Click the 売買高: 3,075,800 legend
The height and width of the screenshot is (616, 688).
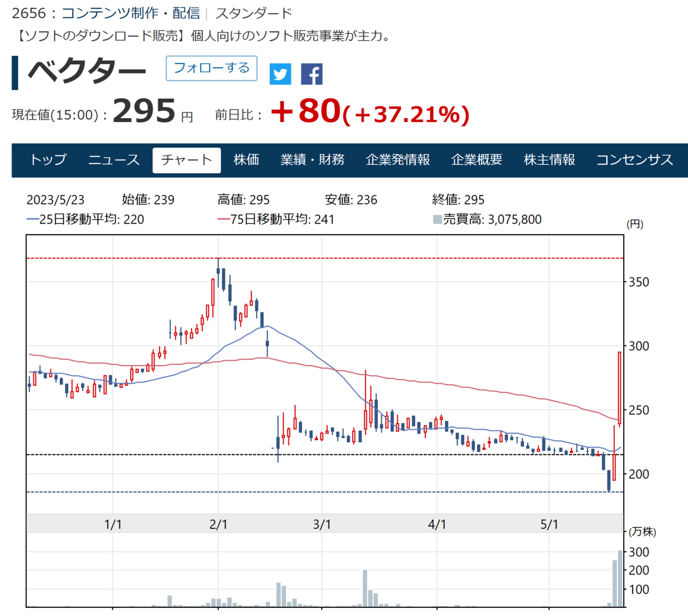pyautogui.click(x=487, y=219)
